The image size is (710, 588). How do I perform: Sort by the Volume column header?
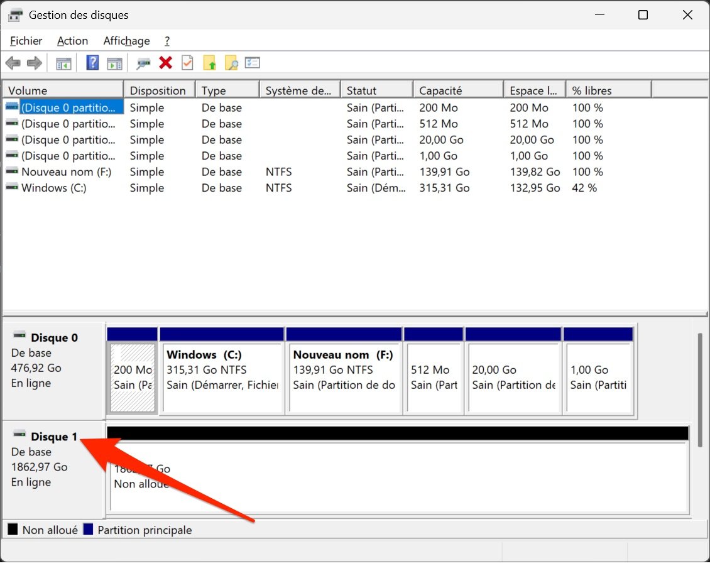(x=63, y=90)
